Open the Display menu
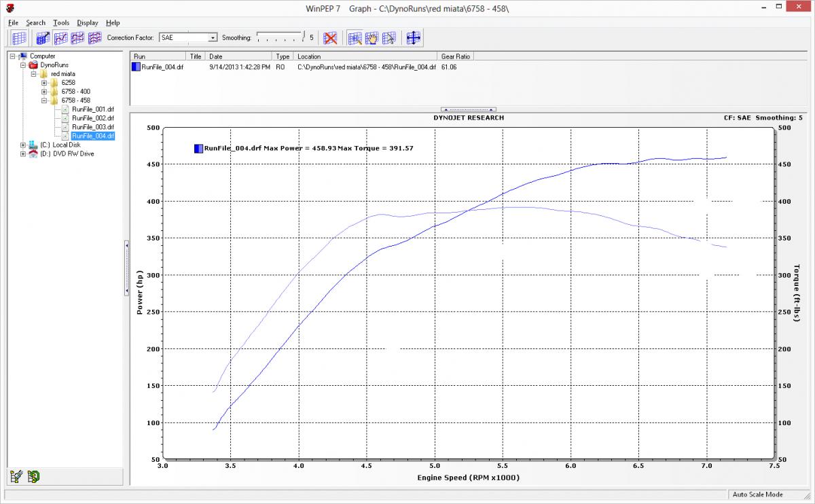815x504 pixels. (x=87, y=22)
